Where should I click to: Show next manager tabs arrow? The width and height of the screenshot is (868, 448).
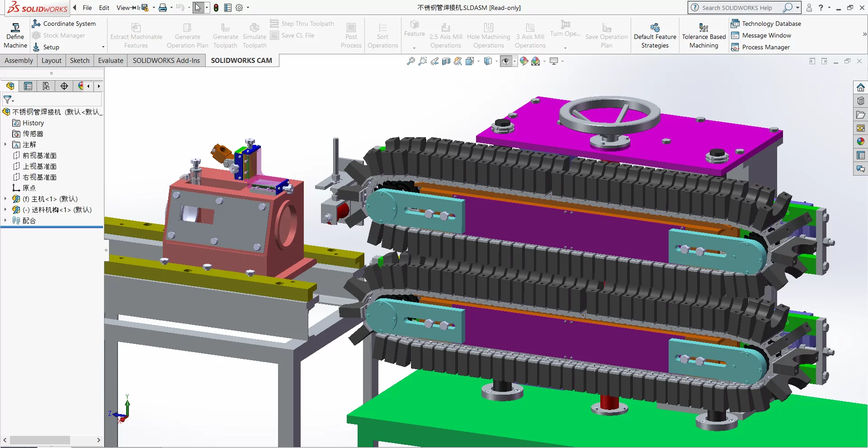(99, 86)
